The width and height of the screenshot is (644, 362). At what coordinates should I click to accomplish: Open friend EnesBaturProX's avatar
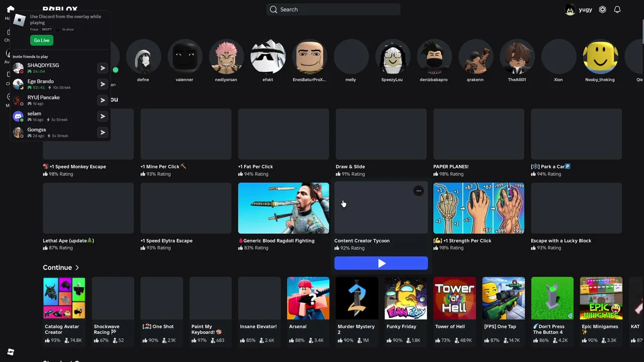309,56
